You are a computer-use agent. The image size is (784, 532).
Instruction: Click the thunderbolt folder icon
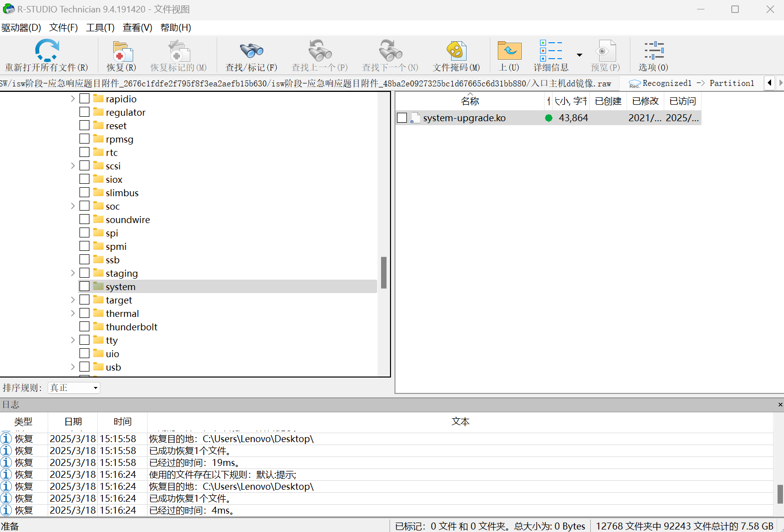tap(98, 326)
